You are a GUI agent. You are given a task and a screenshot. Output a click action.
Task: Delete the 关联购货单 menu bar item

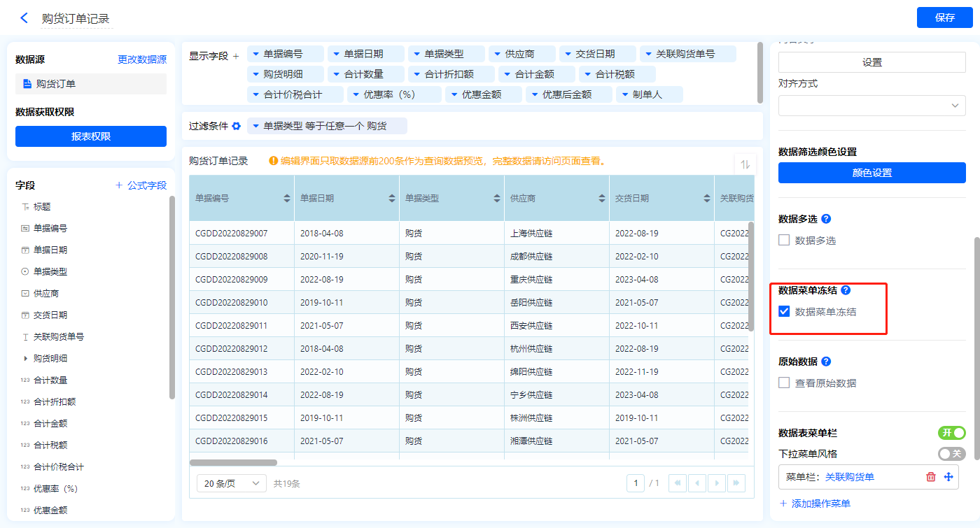coord(930,477)
